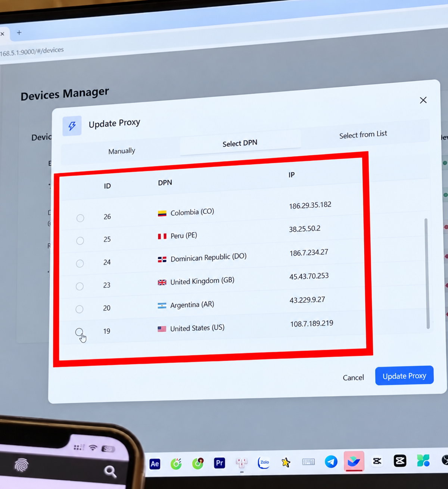This screenshot has height=489, width=448.
Task: Click the Update Proxy dialog title
Action: click(114, 123)
